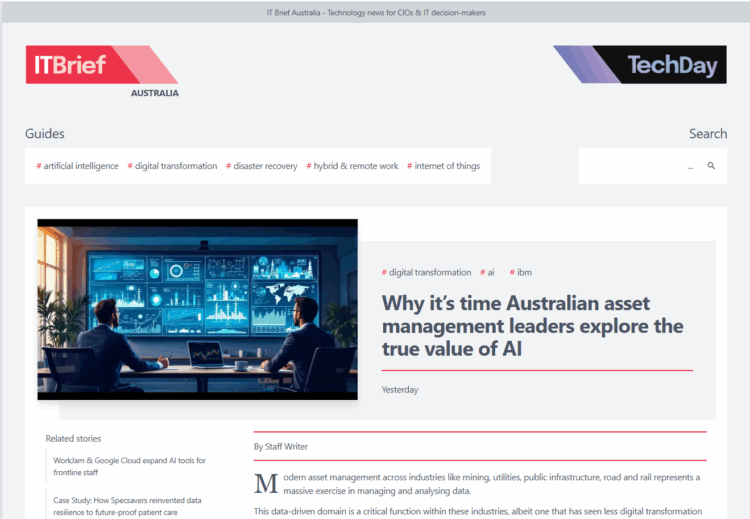Click the magnifier search icon
The height and width of the screenshot is (519, 750).
(711, 166)
